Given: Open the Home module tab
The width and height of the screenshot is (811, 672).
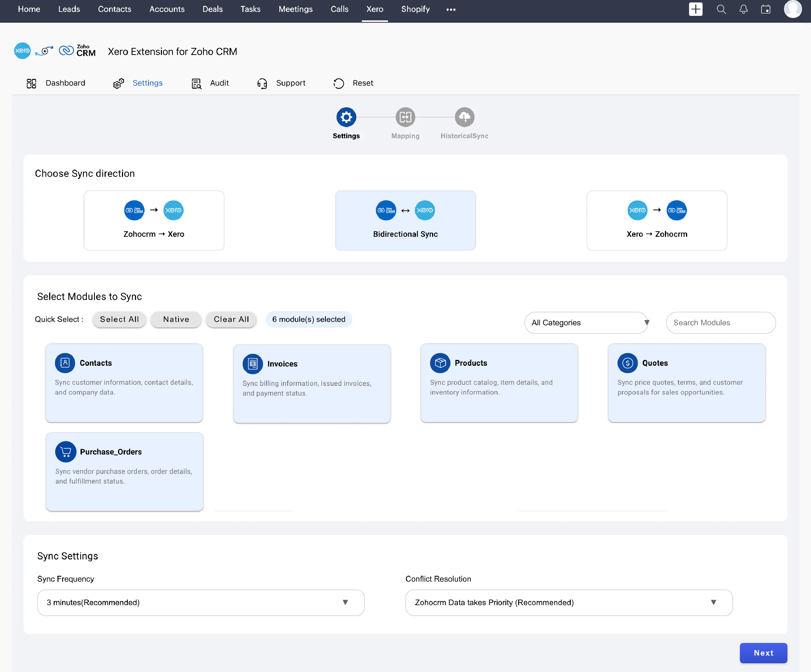Looking at the screenshot, I should click(29, 9).
